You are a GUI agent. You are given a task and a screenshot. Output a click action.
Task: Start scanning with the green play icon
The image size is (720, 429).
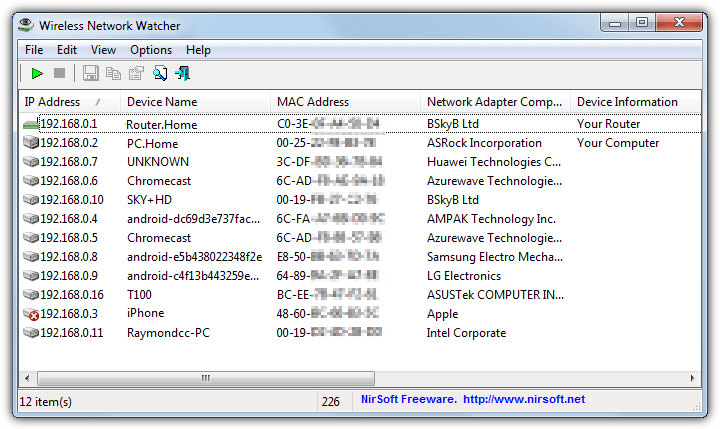(37, 73)
